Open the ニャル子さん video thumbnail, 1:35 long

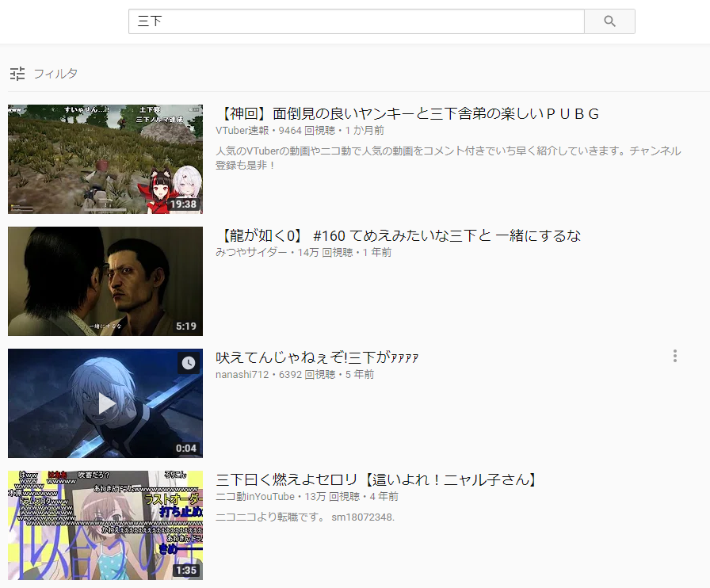click(x=105, y=525)
